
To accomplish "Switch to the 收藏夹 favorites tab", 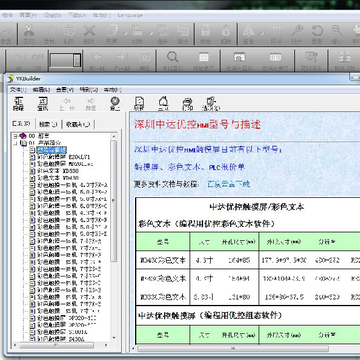I will point(78,124).
